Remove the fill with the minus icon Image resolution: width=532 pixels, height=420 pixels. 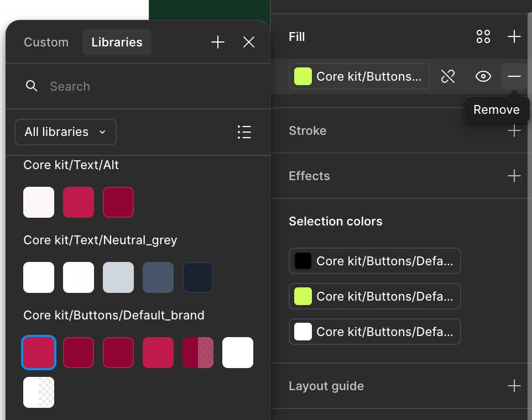point(514,76)
